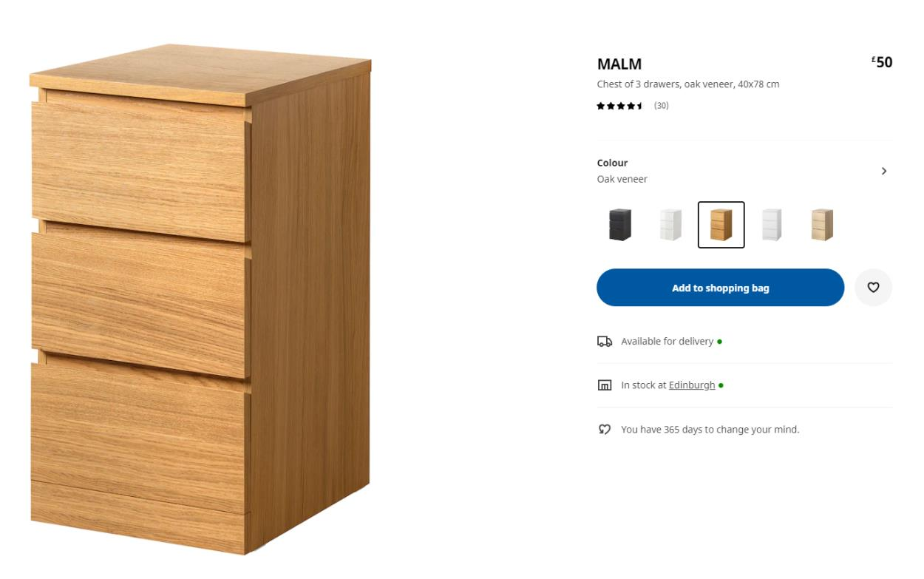Select the currently highlighted oak veneer swatch
Viewport: 924px width, 579px height.
coord(721,225)
